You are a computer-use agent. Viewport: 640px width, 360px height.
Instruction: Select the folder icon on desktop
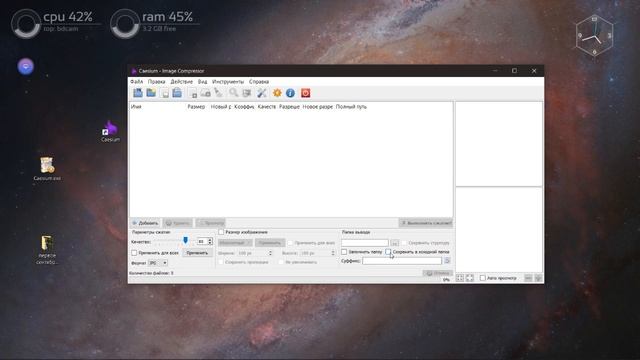(x=47, y=249)
